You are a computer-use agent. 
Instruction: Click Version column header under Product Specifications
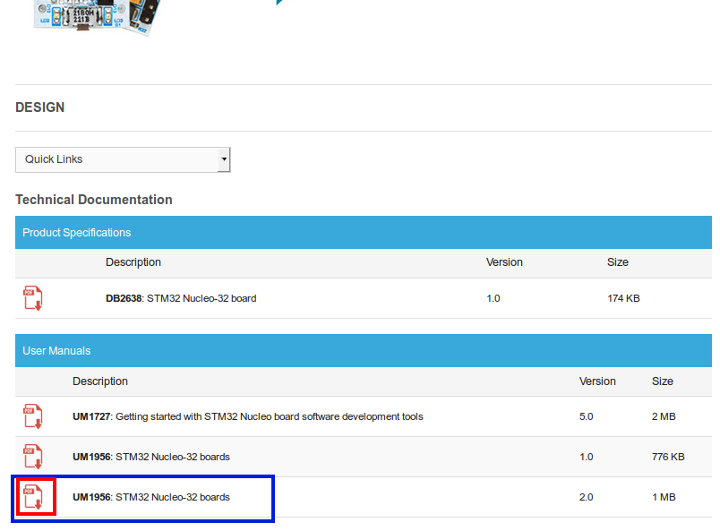coord(504,262)
